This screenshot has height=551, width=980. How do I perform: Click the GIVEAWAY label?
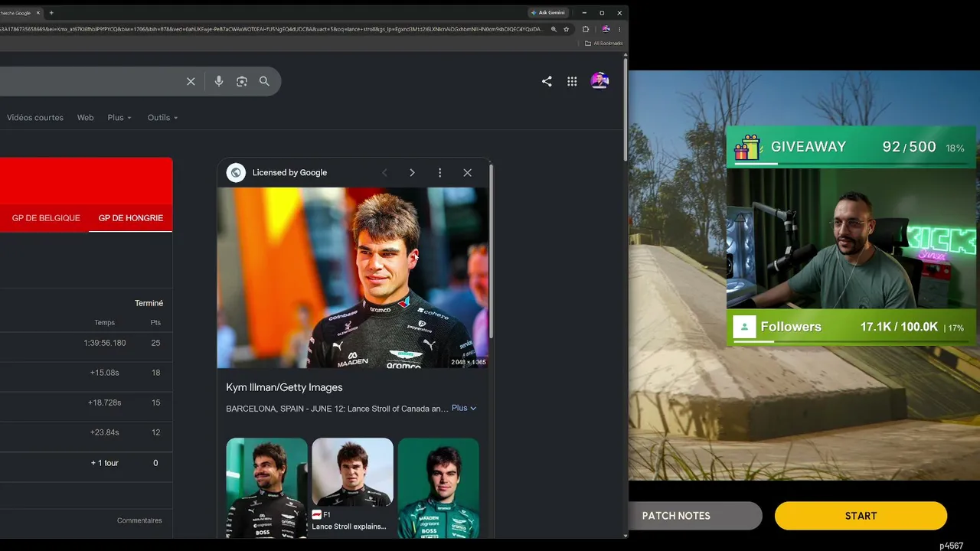click(x=808, y=147)
